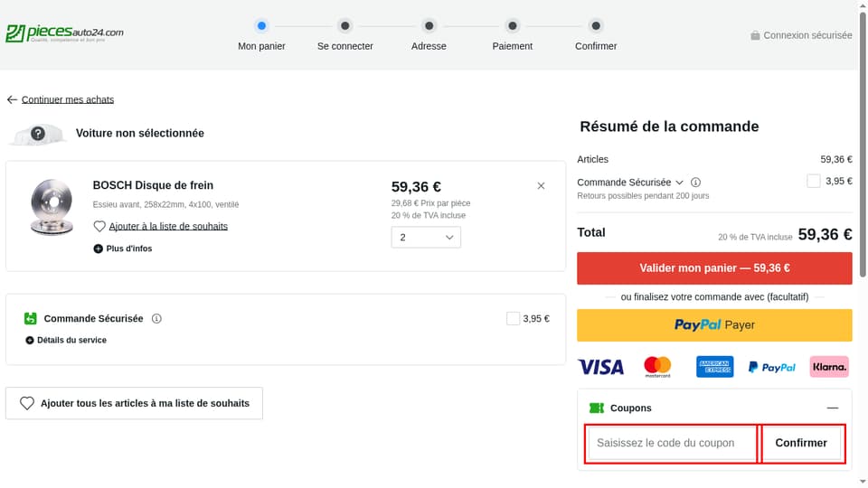This screenshot has height=488, width=868.
Task: Click the unknown car question-mark icon
Action: 38,134
